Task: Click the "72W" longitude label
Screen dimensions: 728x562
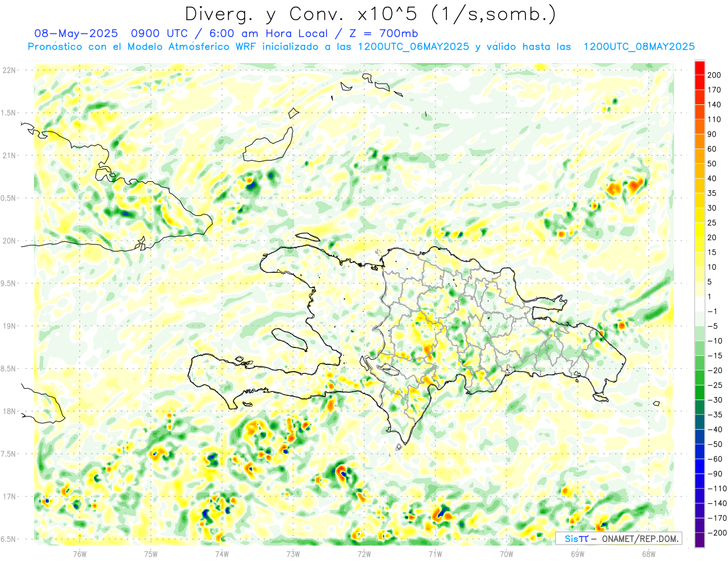Action: [x=364, y=554]
